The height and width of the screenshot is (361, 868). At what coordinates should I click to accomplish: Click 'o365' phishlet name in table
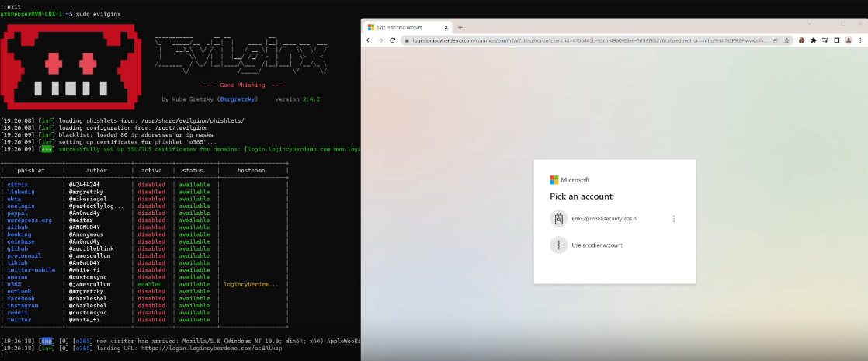point(14,284)
